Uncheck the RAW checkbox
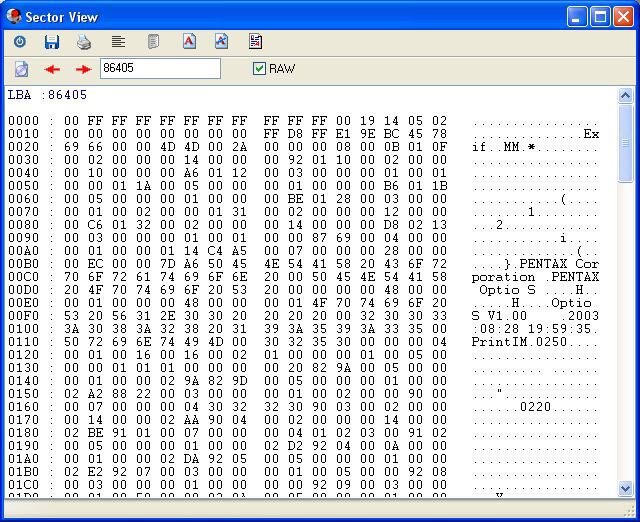 (259, 68)
